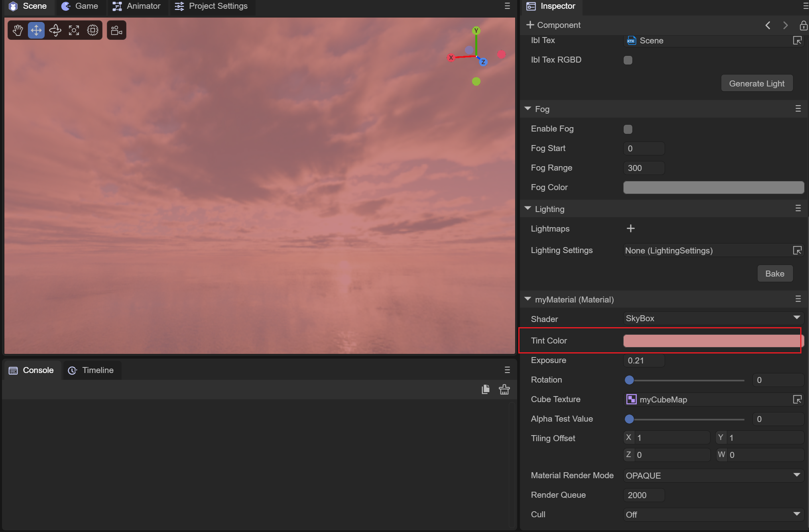Lock the Inspector panel

[803, 26]
